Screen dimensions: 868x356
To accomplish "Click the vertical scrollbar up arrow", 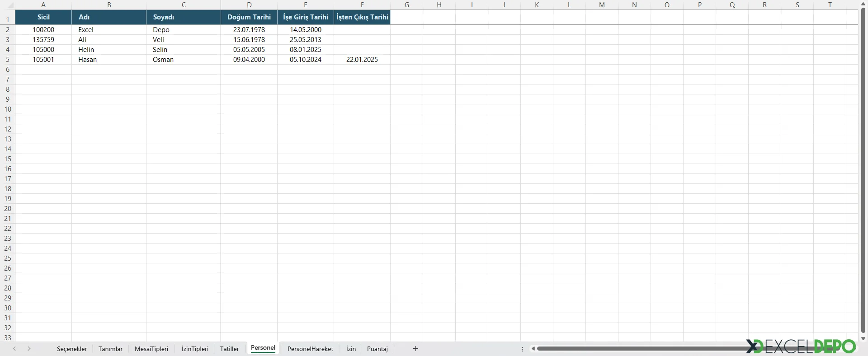I will pos(863,4).
